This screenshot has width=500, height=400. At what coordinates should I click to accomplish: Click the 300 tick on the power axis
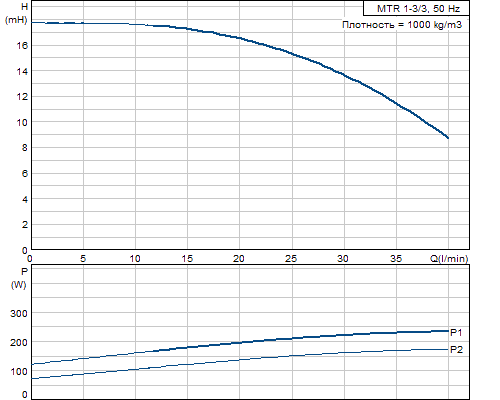click(19, 313)
